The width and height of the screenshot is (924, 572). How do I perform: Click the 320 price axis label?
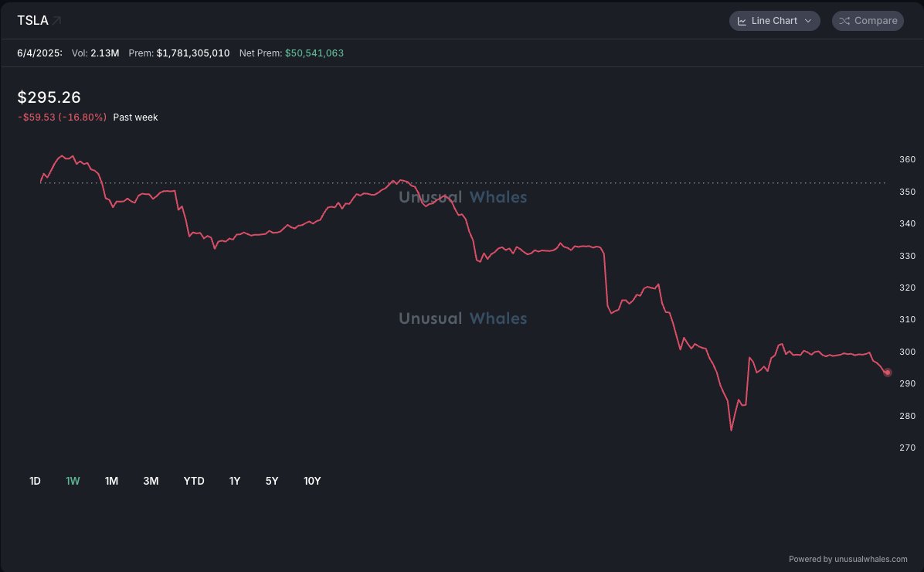(x=908, y=288)
